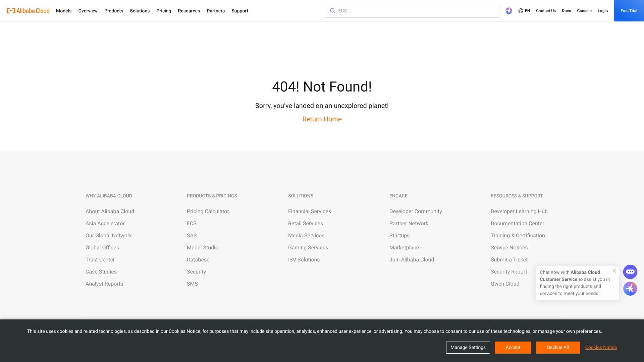644x362 pixels.
Task: Click Return Home link
Action: point(322,119)
